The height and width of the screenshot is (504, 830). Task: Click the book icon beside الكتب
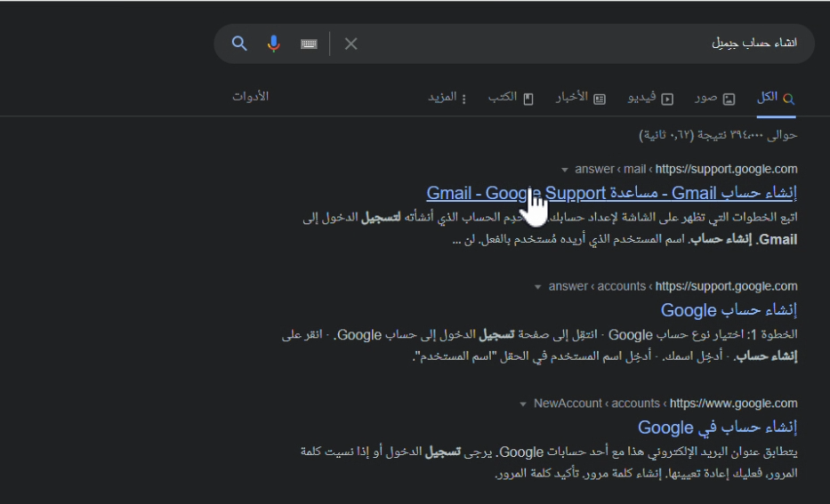click(x=528, y=99)
